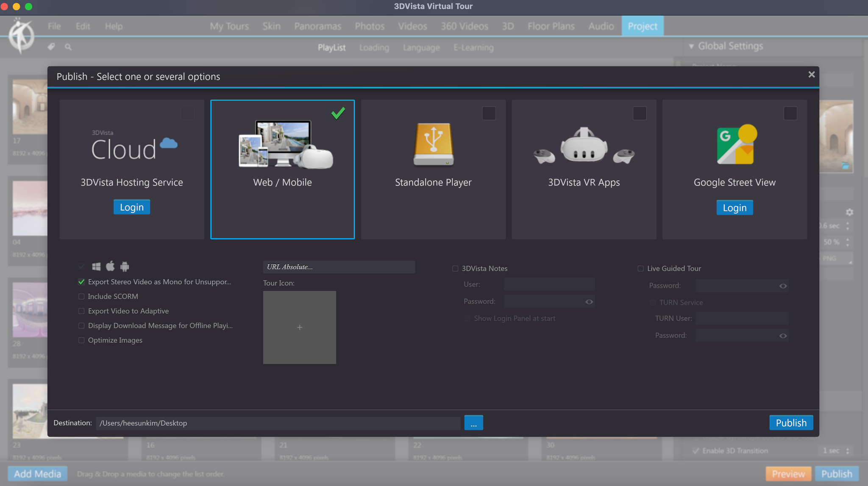The width and height of the screenshot is (868, 486).
Task: Adjust the 50 % stepper
Action: (848, 242)
